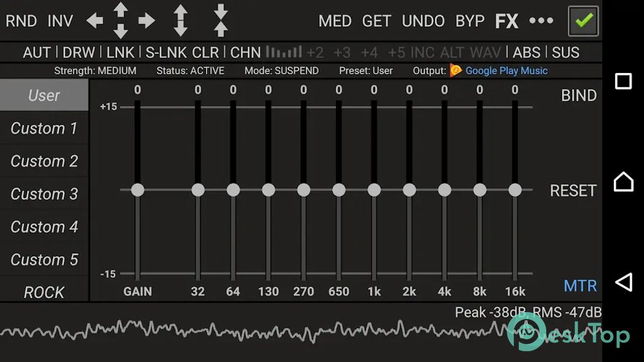Tap the Android back triangle
Image resolution: width=644 pixels, height=362 pixels.
[x=623, y=282]
